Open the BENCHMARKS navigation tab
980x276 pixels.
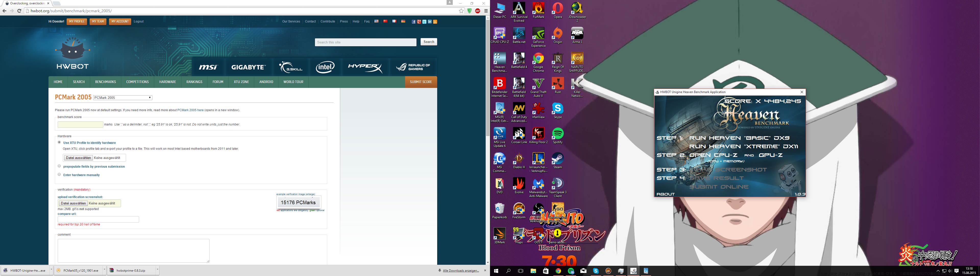105,82
